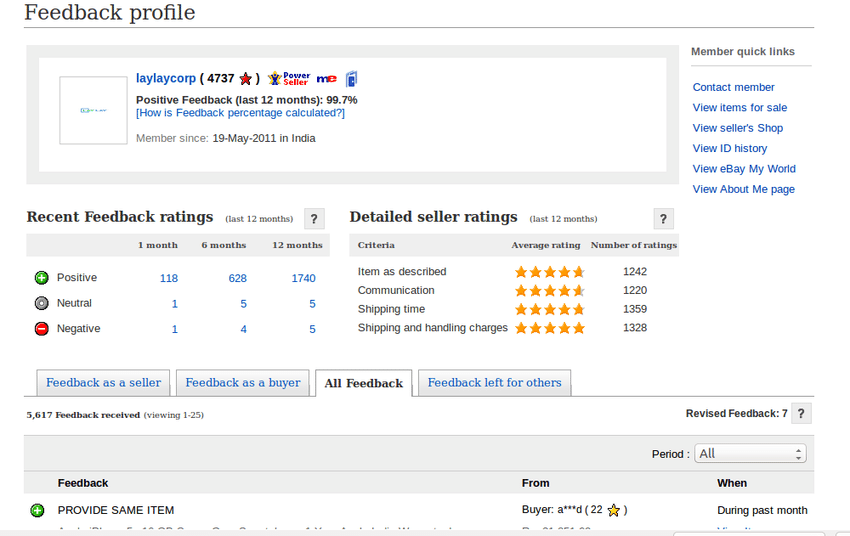Image resolution: width=850 pixels, height=536 pixels.
Task: Click the Item as described star rating
Action: (550, 272)
